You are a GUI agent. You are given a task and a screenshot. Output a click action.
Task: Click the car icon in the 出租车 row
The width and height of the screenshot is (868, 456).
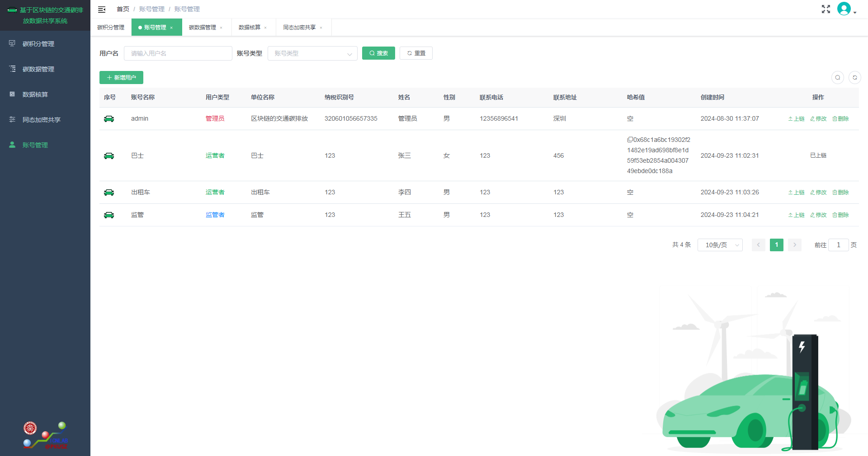109,193
